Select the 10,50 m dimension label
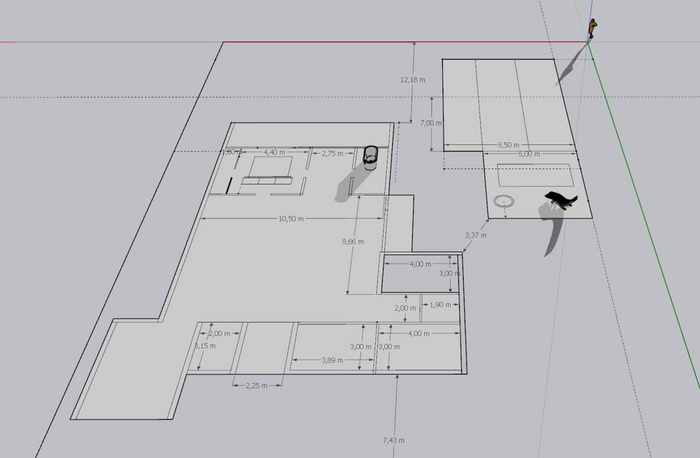The image size is (700, 458). tap(291, 219)
